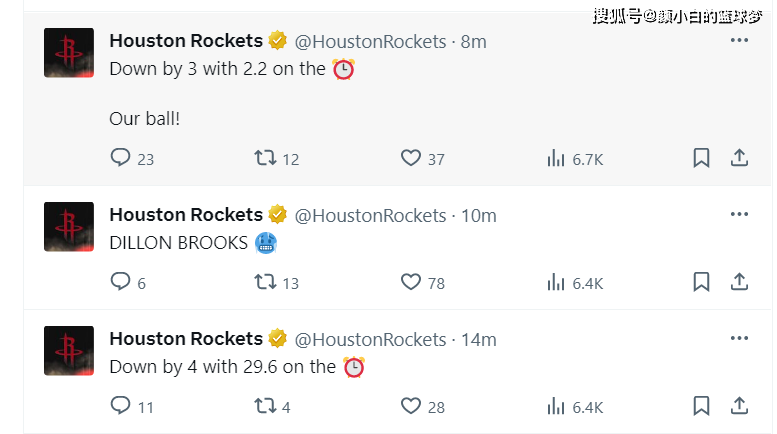Open the 14m timestamp link
777x434 pixels.
479,339
